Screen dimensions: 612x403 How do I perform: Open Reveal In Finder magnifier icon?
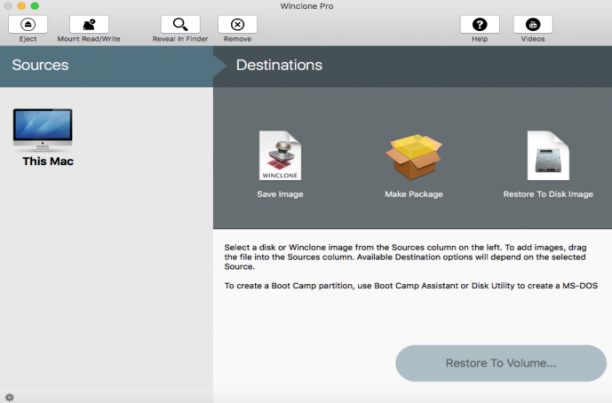180,25
